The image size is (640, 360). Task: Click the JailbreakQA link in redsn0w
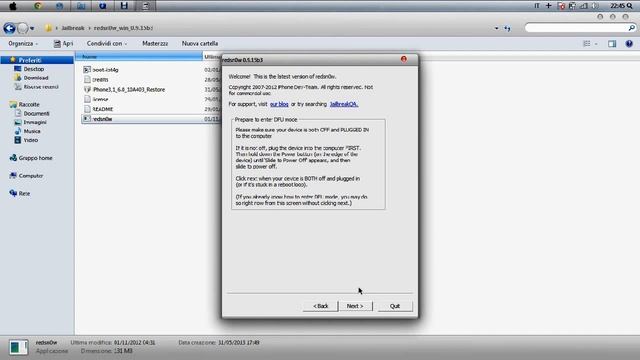click(x=344, y=104)
